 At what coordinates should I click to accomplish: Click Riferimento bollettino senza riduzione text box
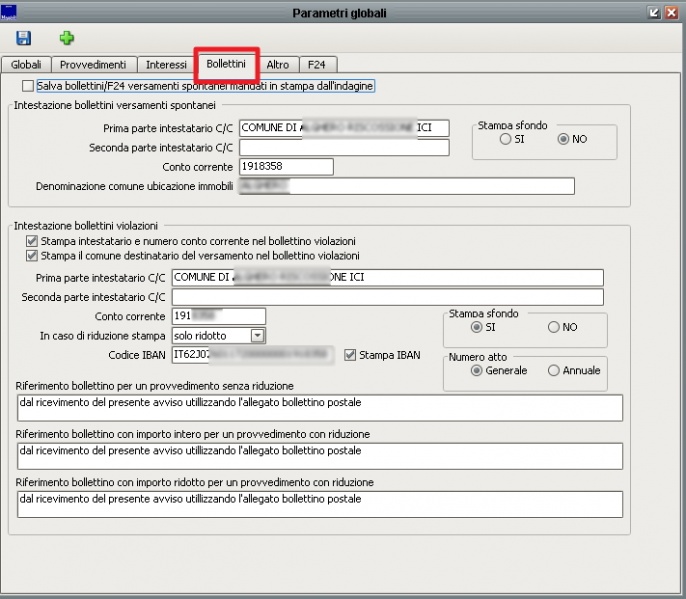pyautogui.click(x=320, y=407)
